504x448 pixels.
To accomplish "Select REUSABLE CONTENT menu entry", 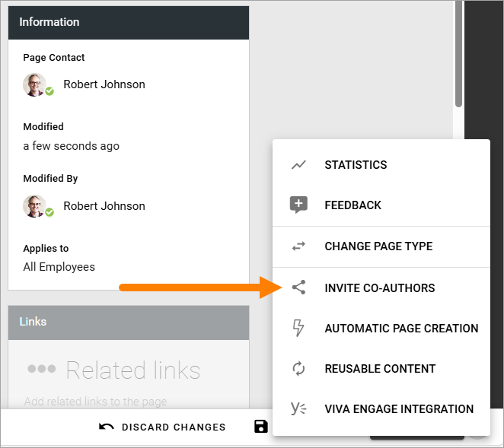I will (381, 369).
